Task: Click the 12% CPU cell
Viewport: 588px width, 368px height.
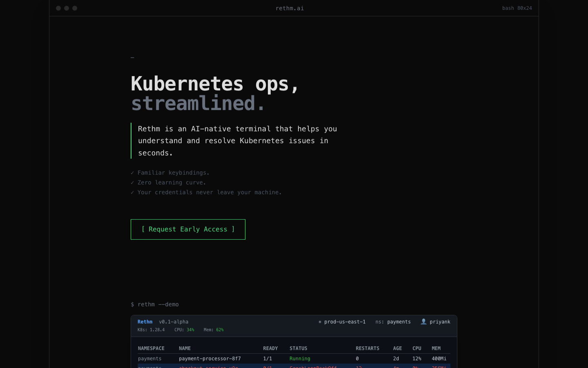Action: point(417,359)
